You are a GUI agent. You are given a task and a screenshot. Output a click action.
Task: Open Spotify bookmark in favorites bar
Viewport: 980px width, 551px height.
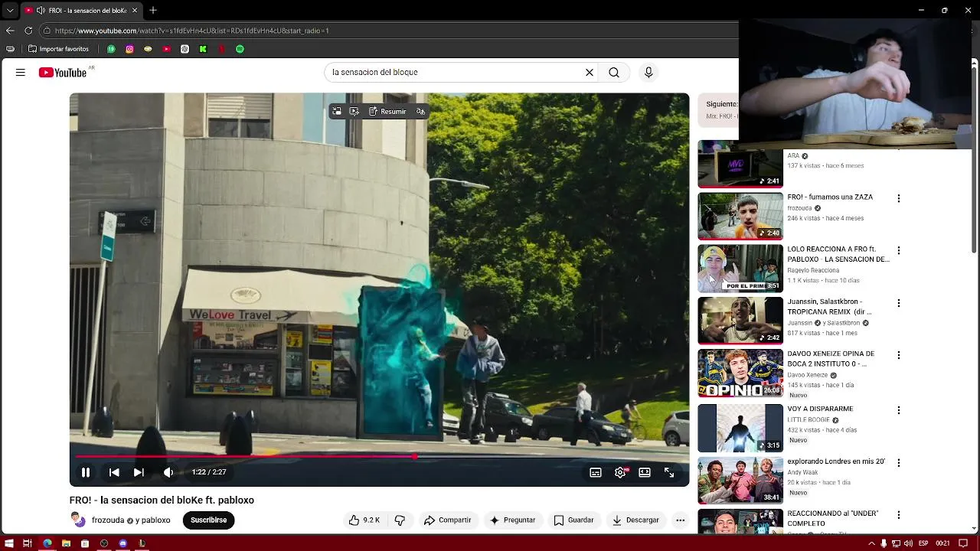[240, 49]
